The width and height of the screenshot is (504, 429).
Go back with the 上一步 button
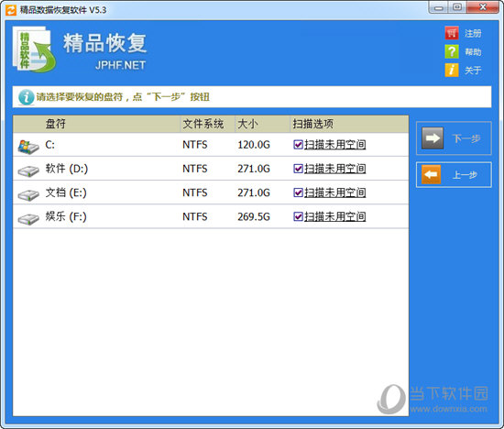pyautogui.click(x=454, y=174)
